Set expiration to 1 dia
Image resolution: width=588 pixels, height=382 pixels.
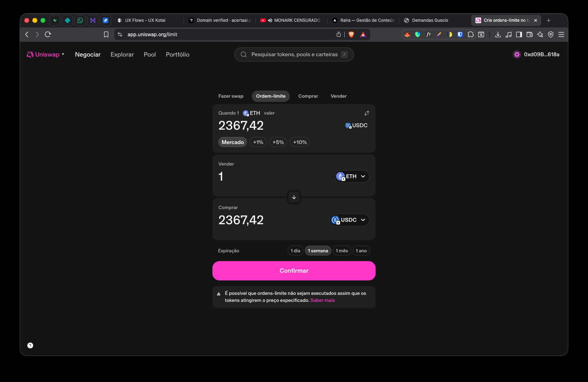(295, 251)
